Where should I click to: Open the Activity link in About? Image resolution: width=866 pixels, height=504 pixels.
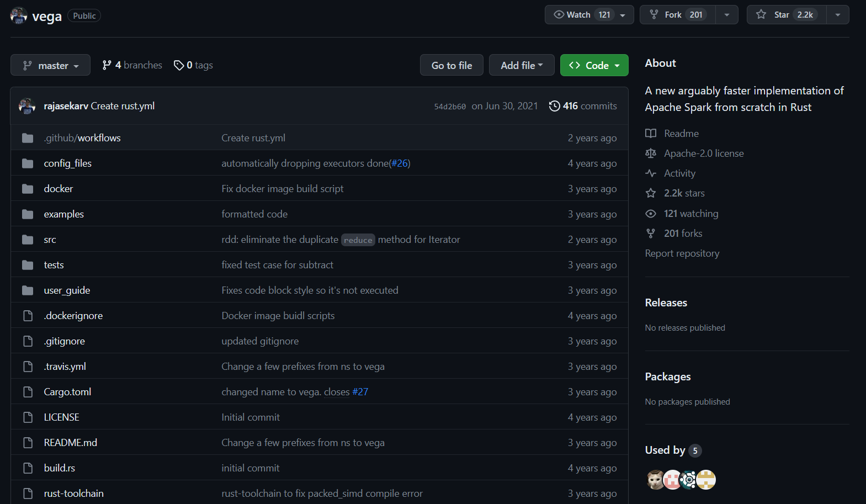[679, 173]
